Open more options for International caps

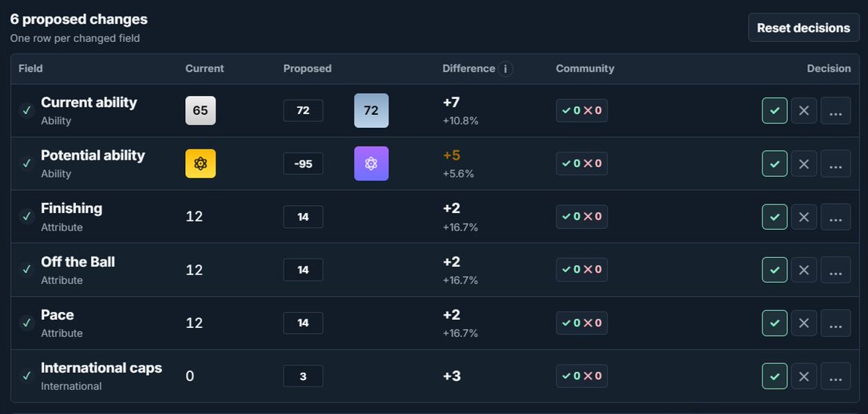(x=835, y=376)
